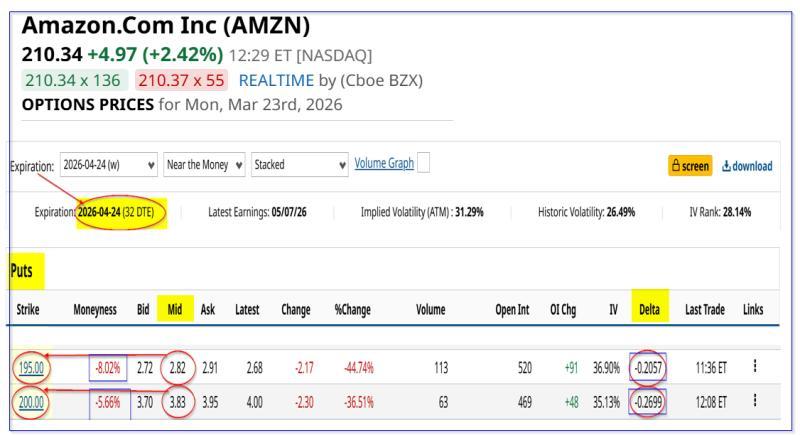800x435 pixels.
Task: Sort table by Mid column
Action: point(175,310)
